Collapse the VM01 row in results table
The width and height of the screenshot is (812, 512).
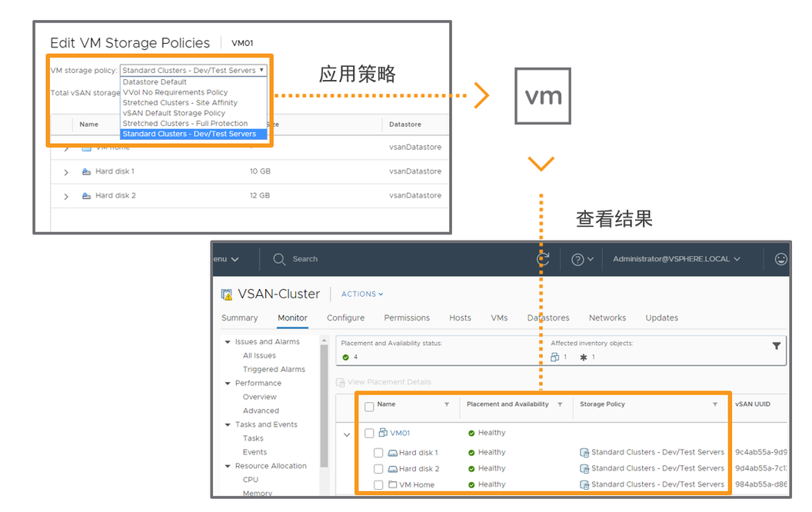pos(347,435)
